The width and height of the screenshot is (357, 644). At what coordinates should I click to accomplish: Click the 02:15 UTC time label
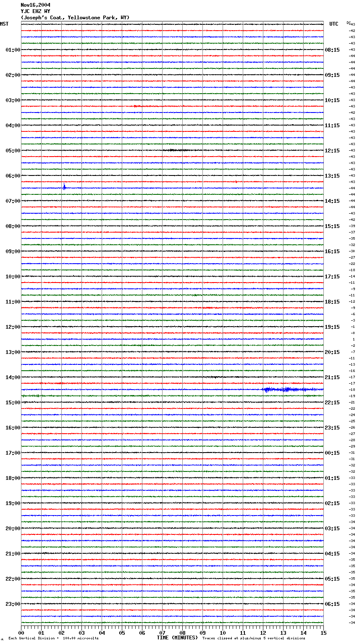[332, 503]
